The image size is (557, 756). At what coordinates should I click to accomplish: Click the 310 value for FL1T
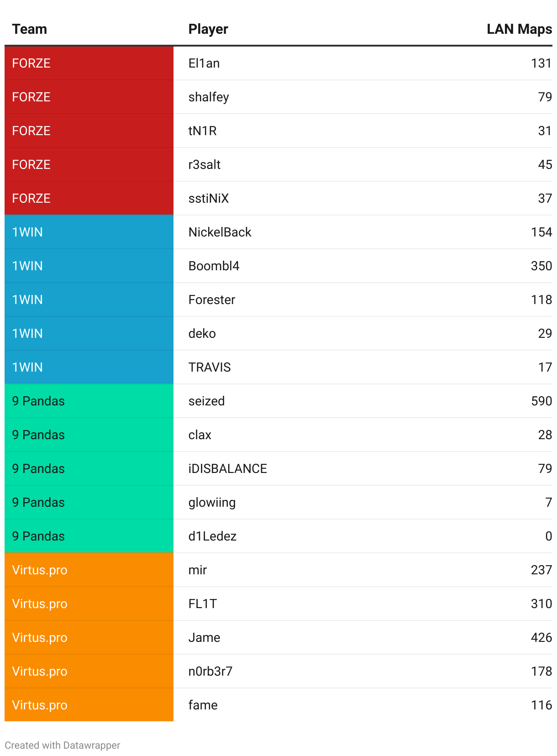pyautogui.click(x=541, y=604)
